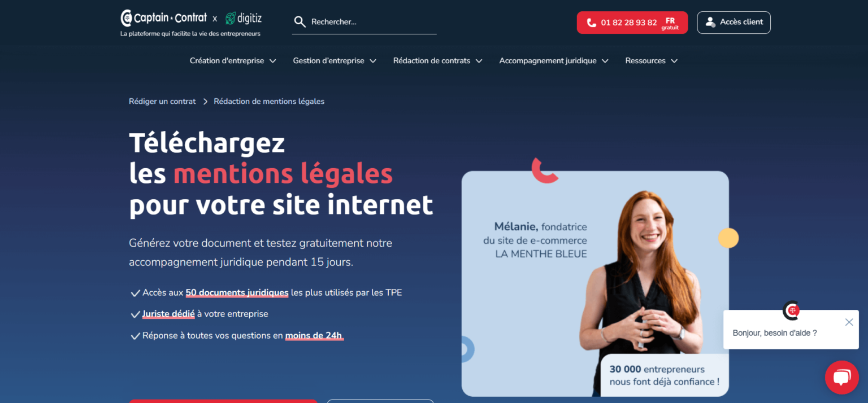Click the digitiz partner logo
The width and height of the screenshot is (868, 403).
pos(243,18)
